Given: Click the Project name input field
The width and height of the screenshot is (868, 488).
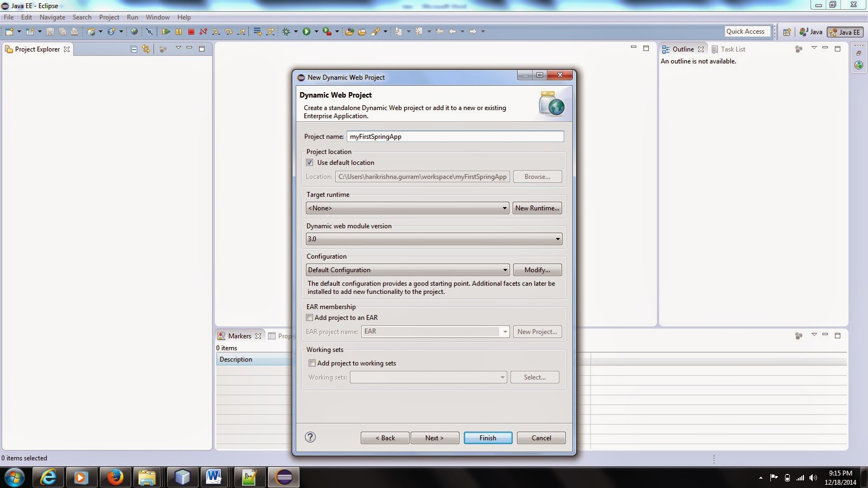Looking at the screenshot, I should (455, 136).
